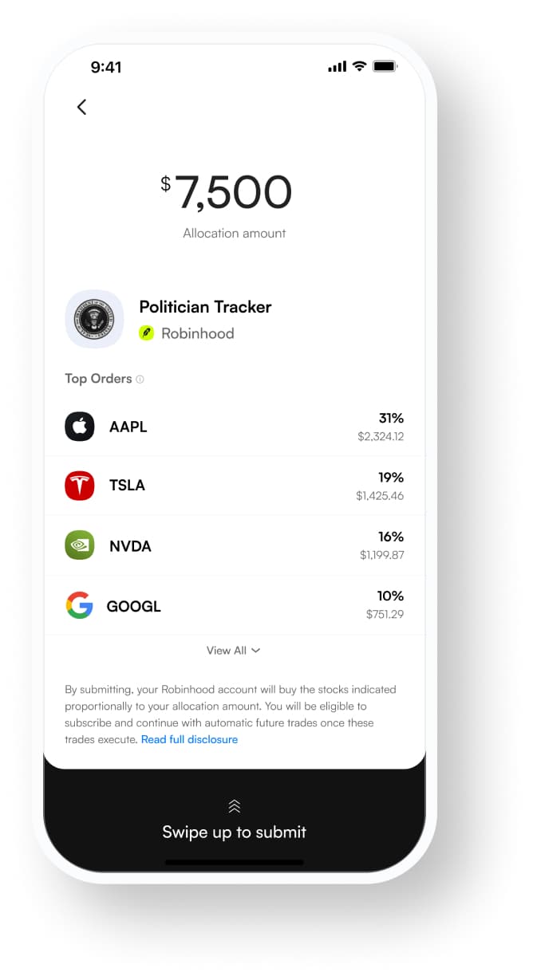Select the AAPL 31% order row
This screenshot has height=980, width=533.
pos(234,427)
